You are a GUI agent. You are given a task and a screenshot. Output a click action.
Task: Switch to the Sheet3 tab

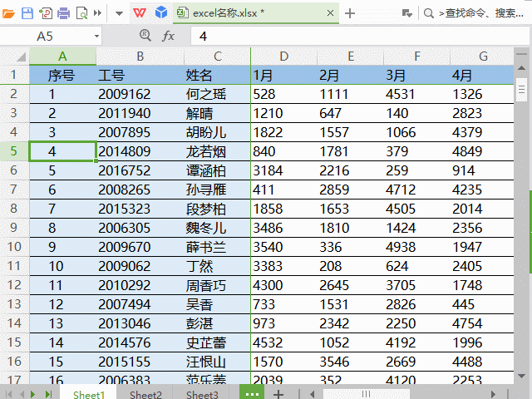tap(202, 394)
